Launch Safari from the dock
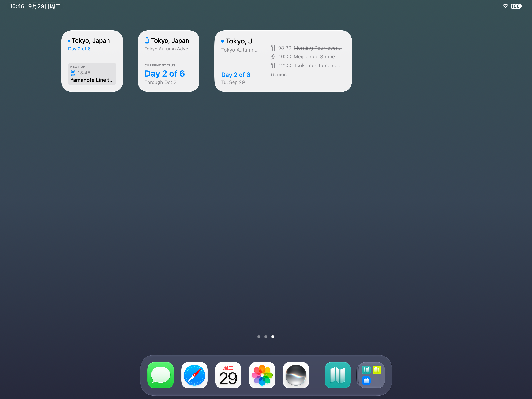 pos(194,375)
